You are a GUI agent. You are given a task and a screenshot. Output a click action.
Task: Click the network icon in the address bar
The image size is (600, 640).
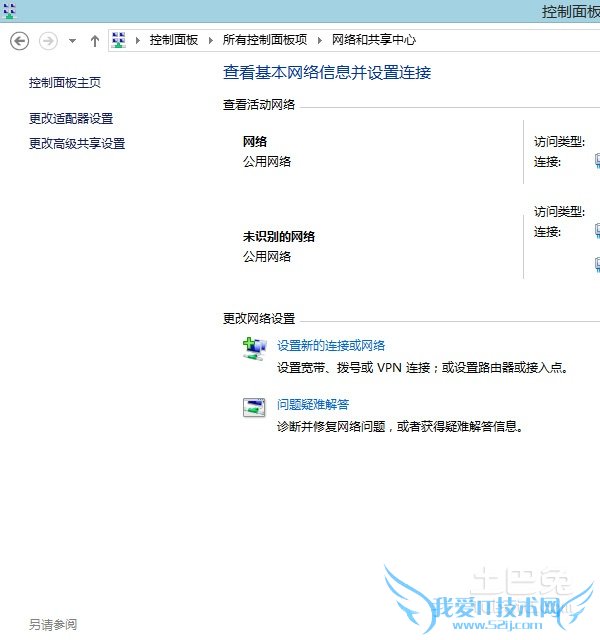[x=119, y=40]
